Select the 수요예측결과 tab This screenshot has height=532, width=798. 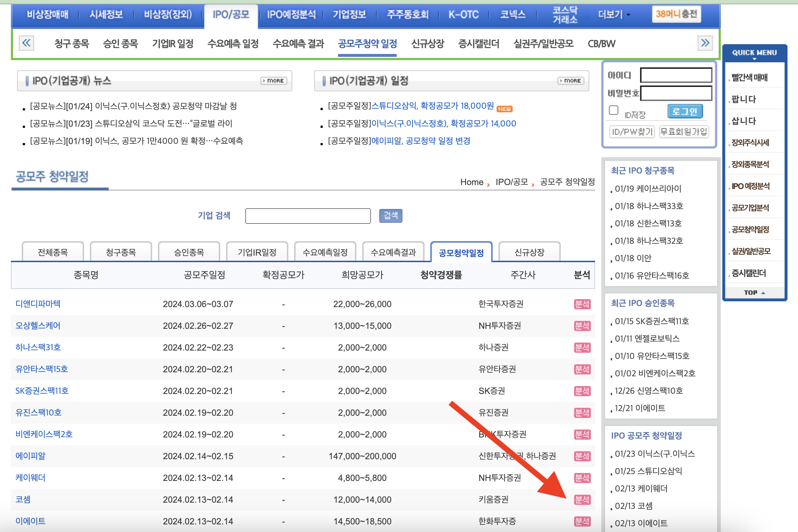(393, 252)
